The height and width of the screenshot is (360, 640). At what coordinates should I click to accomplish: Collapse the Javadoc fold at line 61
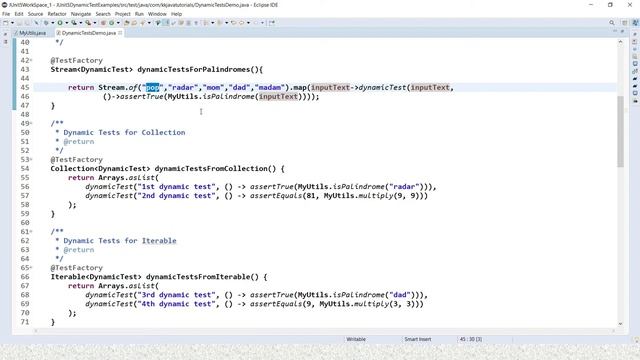coord(31,231)
